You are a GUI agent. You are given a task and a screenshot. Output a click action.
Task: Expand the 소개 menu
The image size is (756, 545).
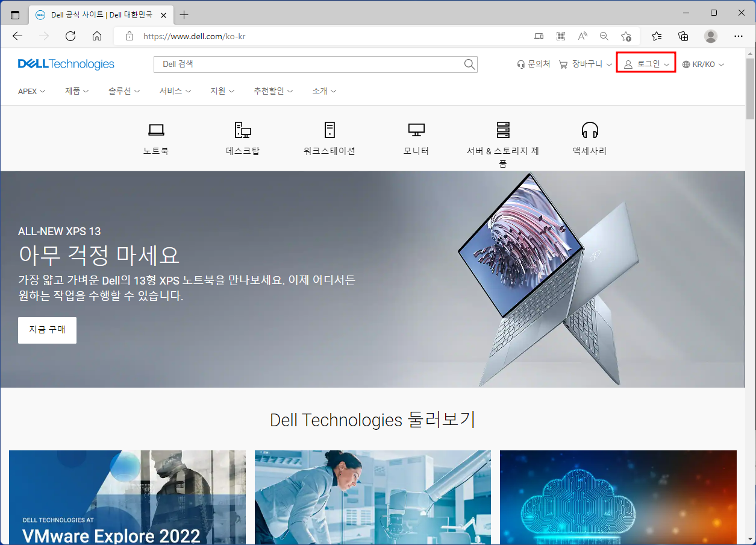(x=324, y=91)
